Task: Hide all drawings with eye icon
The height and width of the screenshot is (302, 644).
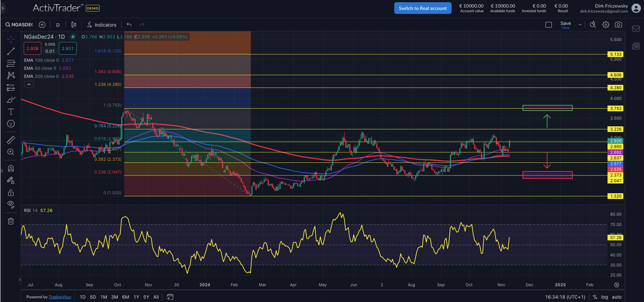Action: pos(11,204)
